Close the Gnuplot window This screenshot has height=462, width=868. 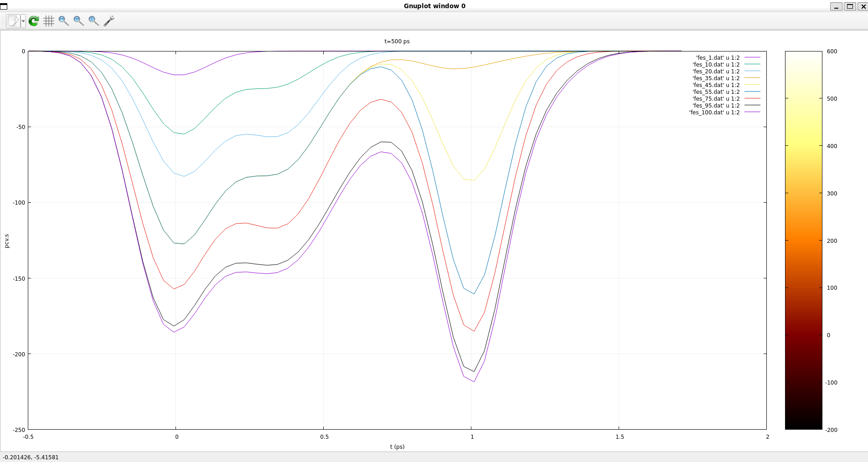pyautogui.click(x=863, y=6)
